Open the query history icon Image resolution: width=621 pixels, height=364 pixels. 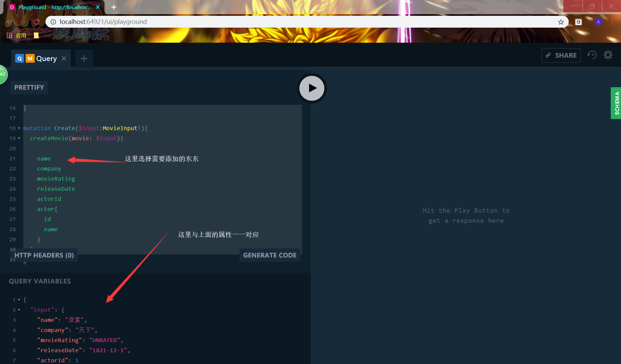[592, 55]
